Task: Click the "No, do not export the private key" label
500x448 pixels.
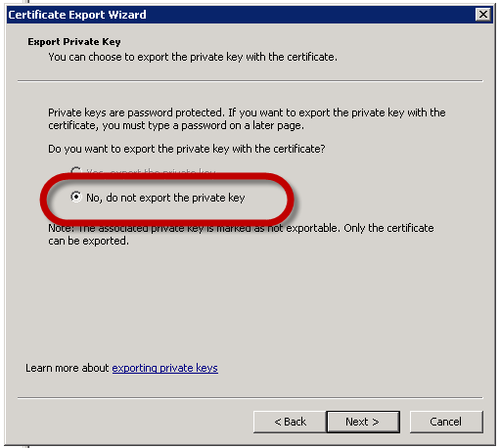Action: pos(165,198)
